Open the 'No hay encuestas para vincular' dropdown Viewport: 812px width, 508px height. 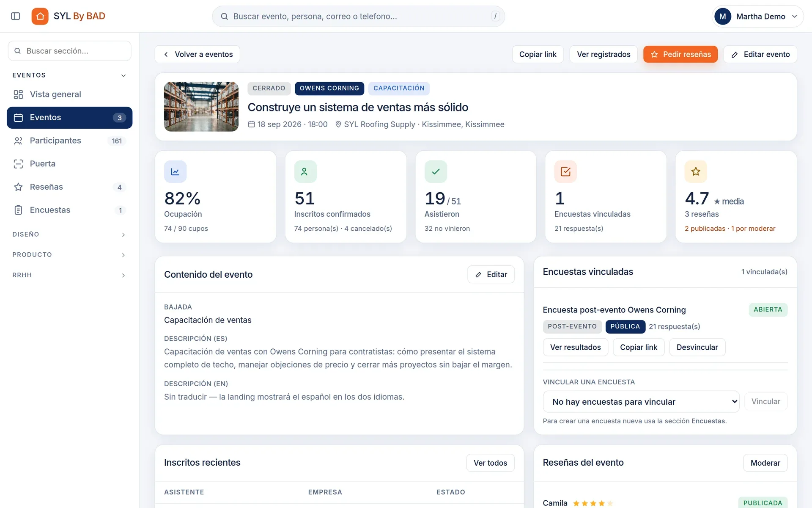point(641,402)
